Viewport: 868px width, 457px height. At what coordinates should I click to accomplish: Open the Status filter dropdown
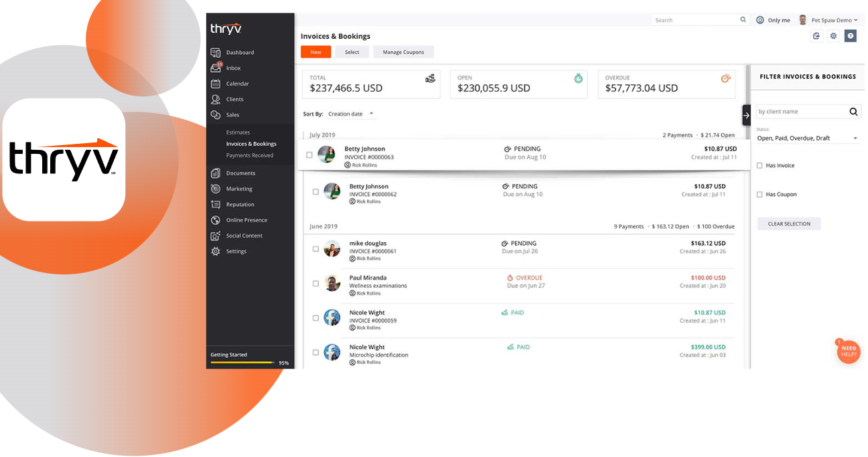pyautogui.click(x=807, y=138)
